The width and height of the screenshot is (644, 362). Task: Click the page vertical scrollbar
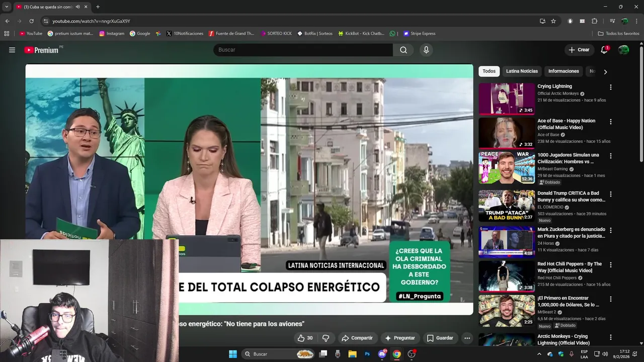[641, 103]
